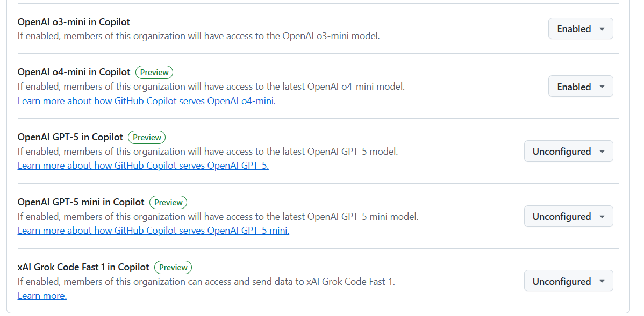Select the OpenAI GPT-5 mini in Copilot title

pos(81,202)
